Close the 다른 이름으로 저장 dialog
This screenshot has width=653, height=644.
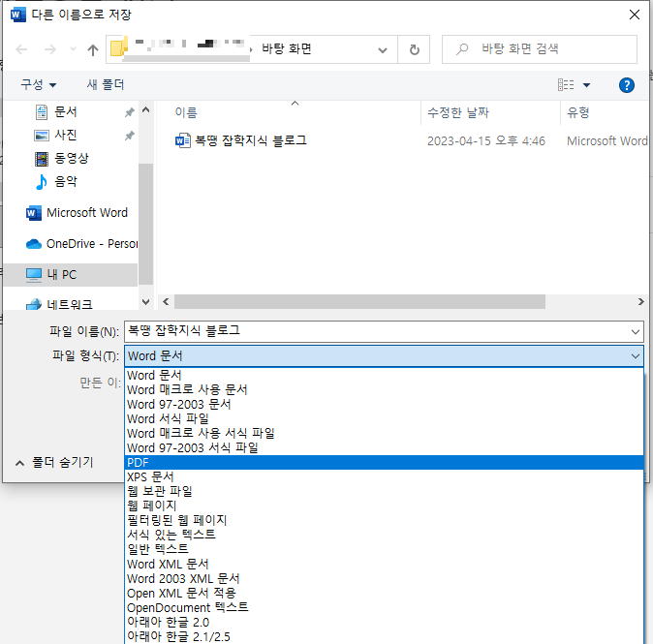tap(635, 15)
